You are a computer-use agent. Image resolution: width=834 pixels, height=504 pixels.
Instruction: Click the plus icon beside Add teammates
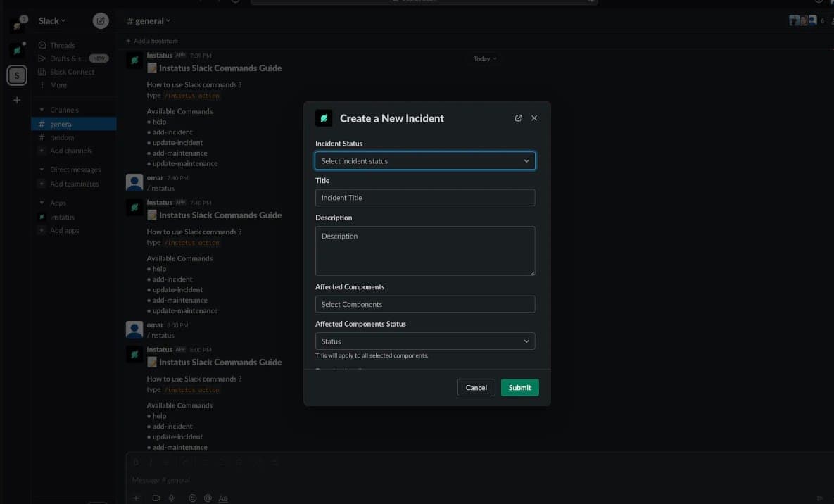click(42, 184)
